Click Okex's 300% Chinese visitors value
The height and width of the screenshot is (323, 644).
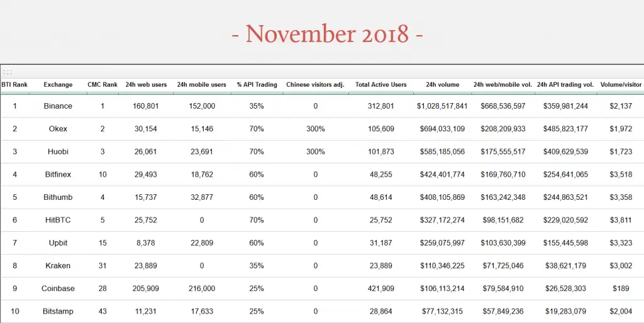coord(315,129)
